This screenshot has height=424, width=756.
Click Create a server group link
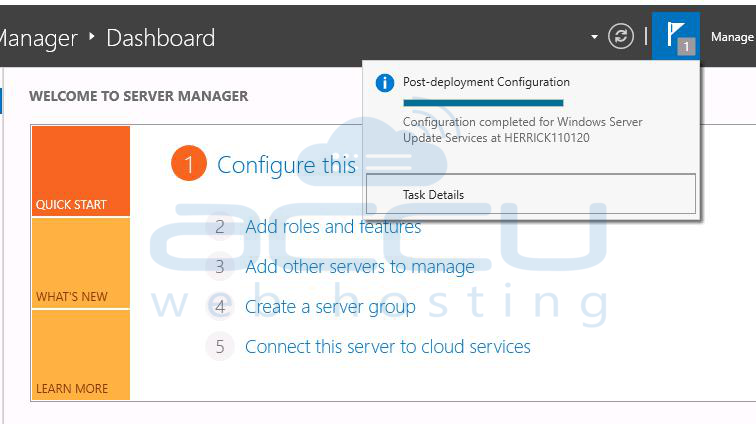tap(330, 307)
